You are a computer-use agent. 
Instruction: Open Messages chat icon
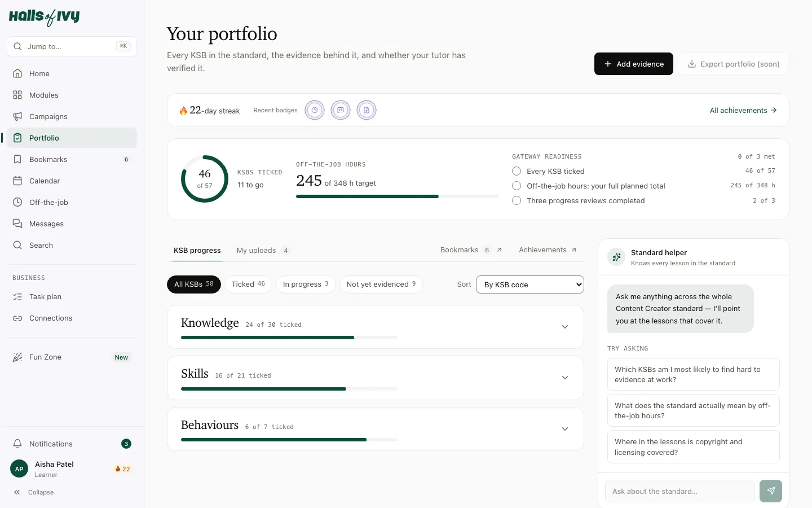(17, 224)
